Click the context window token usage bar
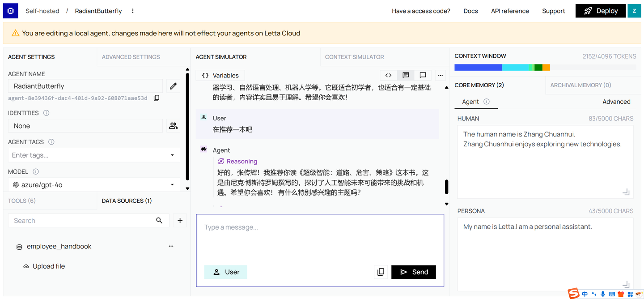 [x=545, y=68]
